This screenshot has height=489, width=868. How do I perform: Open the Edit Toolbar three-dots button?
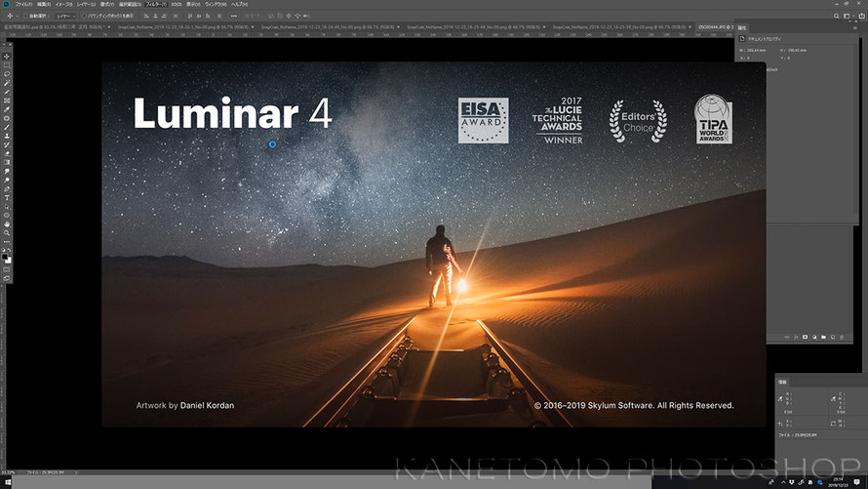(7, 242)
